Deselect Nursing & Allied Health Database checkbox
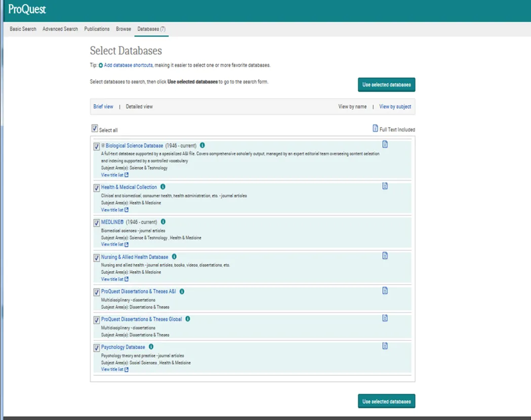The image size is (531, 420). (97, 258)
